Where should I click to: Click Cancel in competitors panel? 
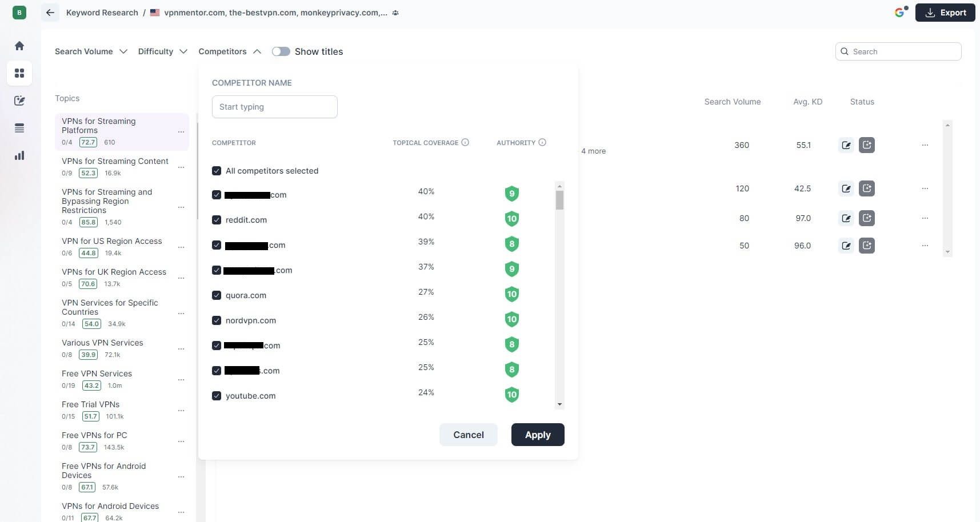tap(469, 435)
